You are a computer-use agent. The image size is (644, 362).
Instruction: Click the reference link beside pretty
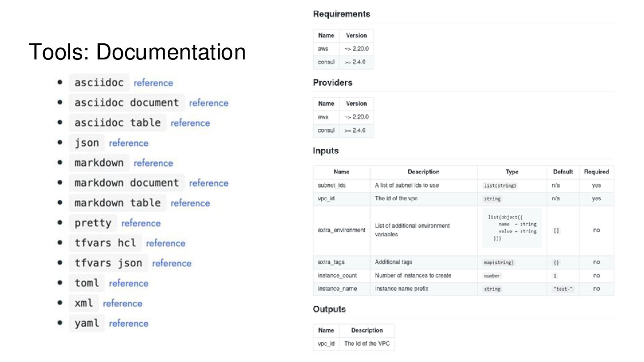click(x=141, y=223)
